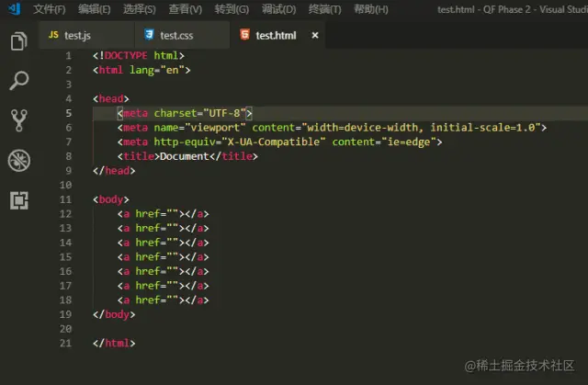Click the JS file icon on test.js tab
This screenshot has width=588, height=385.
pos(53,35)
